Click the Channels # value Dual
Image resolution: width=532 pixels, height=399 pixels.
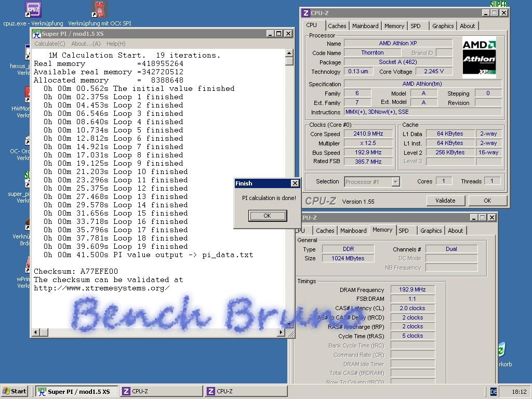(451, 249)
